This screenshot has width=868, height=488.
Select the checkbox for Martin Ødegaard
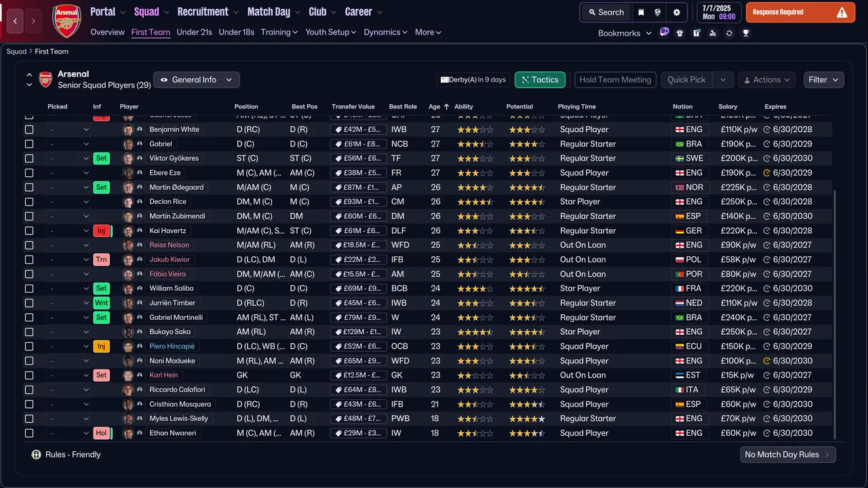[29, 187]
